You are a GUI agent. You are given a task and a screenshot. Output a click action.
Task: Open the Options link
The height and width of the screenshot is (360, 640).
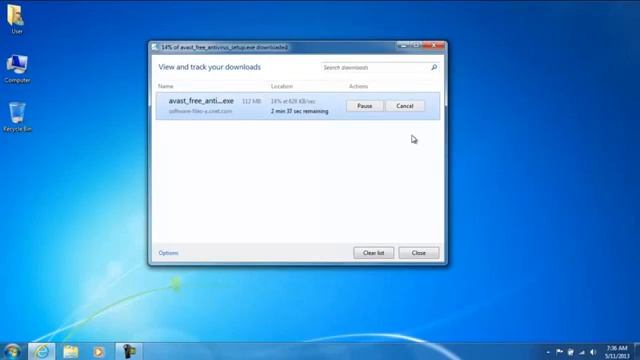tap(169, 253)
